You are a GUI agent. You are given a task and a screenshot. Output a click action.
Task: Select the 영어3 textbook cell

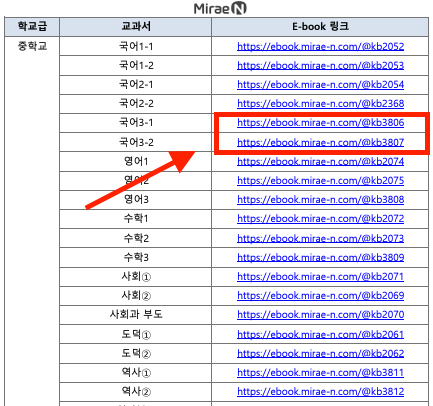pos(136,200)
